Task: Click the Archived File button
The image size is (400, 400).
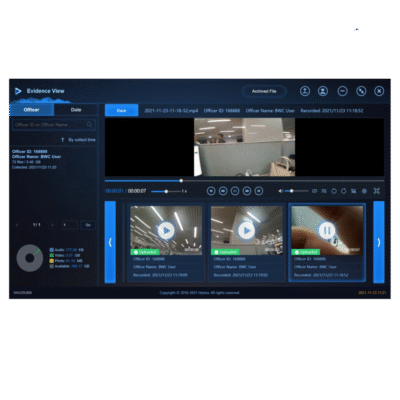Action: pyautogui.click(x=264, y=91)
